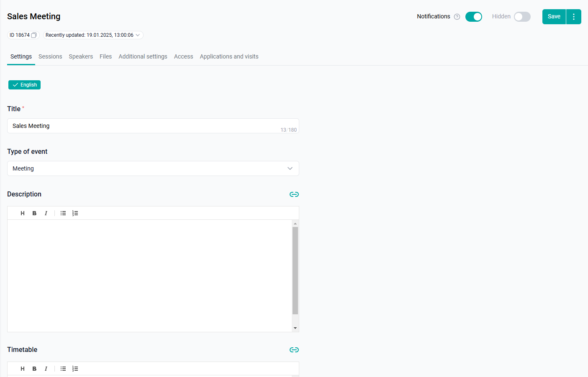Save the event settings
The width and height of the screenshot is (588, 377).
point(554,17)
